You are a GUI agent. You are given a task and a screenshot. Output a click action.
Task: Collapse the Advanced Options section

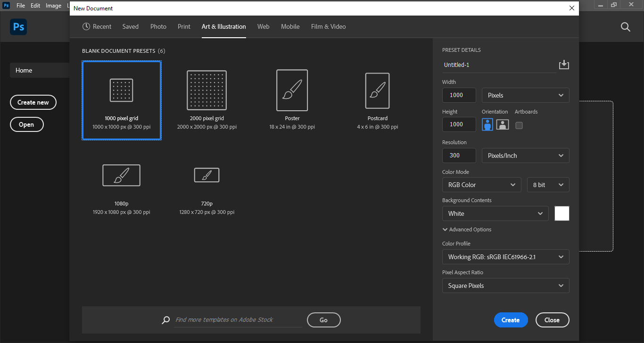point(467,229)
